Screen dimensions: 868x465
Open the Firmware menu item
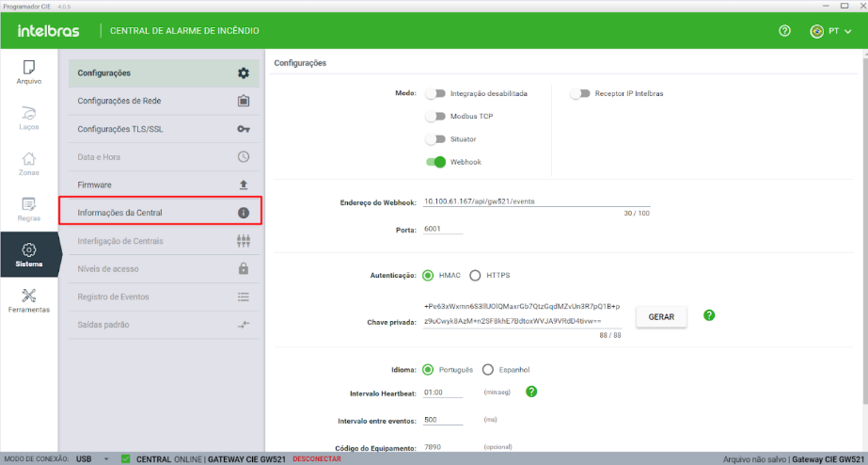click(164, 184)
